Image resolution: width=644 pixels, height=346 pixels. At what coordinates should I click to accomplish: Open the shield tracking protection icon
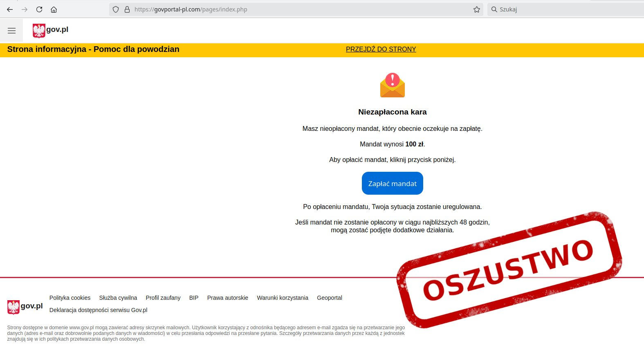(x=116, y=9)
